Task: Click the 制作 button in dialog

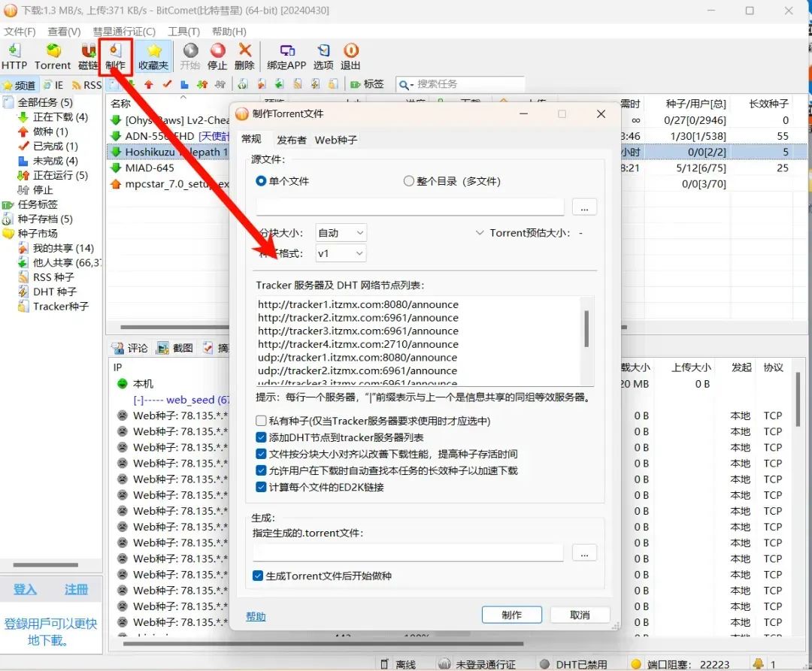Action: click(x=512, y=615)
